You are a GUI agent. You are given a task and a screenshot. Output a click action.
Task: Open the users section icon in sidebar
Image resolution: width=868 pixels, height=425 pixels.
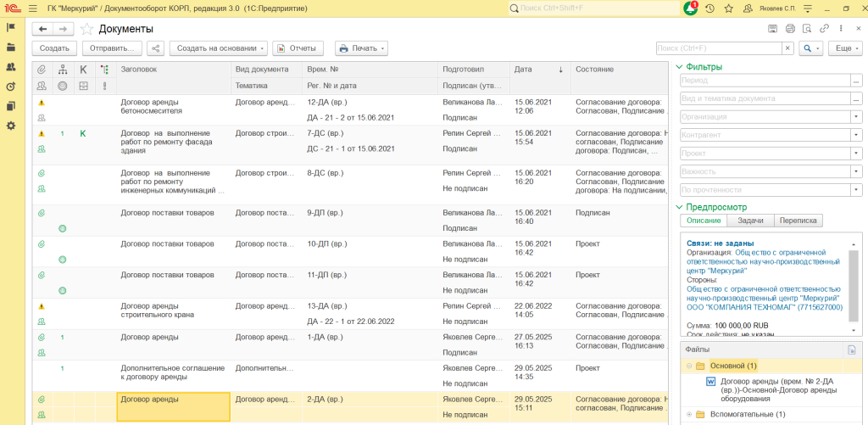point(10,67)
